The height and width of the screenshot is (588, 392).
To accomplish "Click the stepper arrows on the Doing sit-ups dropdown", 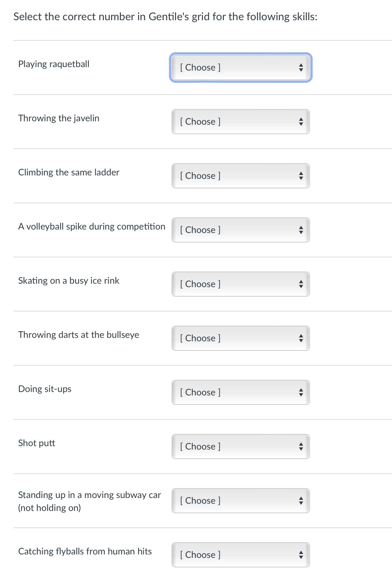I will pyautogui.click(x=301, y=392).
